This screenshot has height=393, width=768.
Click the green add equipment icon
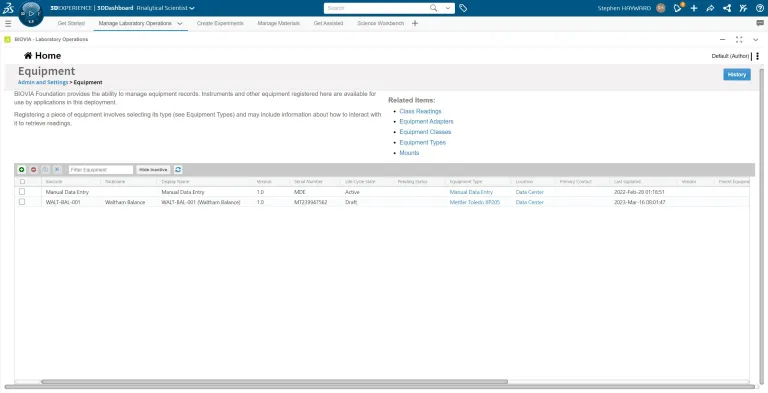tap(22, 170)
